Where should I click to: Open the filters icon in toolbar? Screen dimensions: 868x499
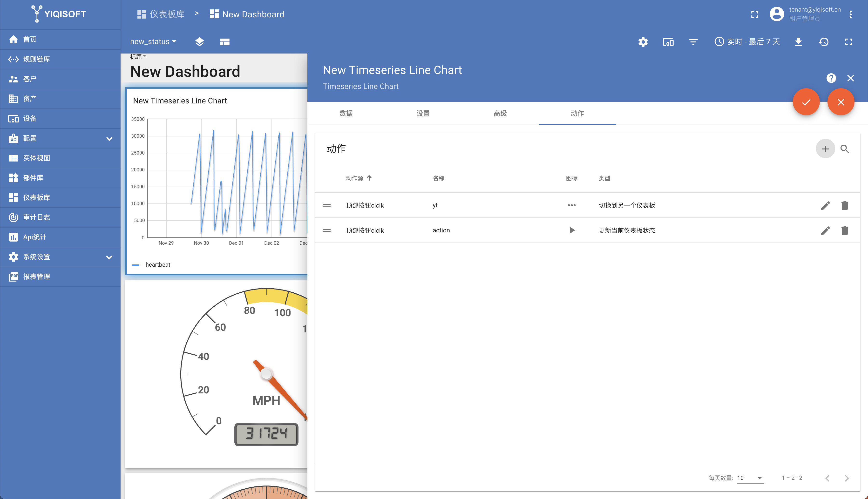(693, 42)
